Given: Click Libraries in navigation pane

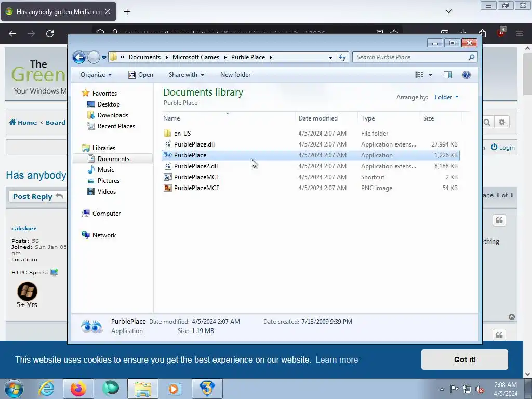Looking at the screenshot, I should [103, 148].
